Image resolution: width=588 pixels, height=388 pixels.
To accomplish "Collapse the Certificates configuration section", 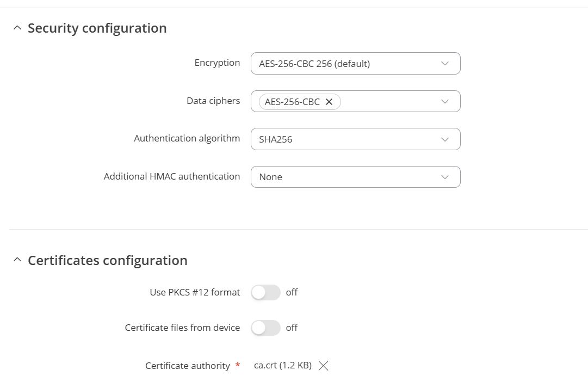I will point(17,260).
